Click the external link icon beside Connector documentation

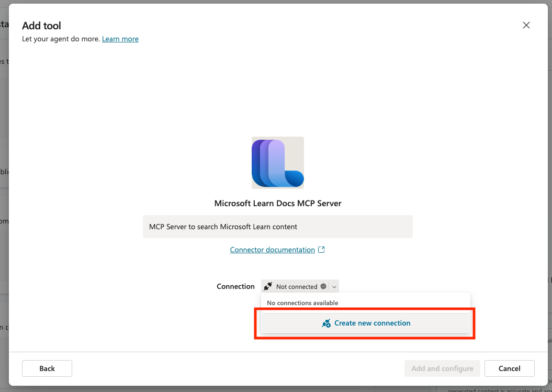(321, 250)
